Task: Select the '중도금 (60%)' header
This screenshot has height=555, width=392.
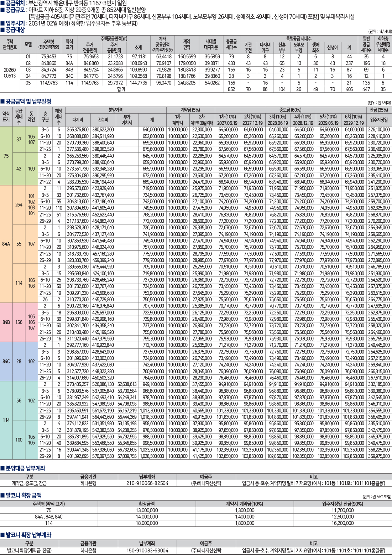Action: tap(291, 110)
